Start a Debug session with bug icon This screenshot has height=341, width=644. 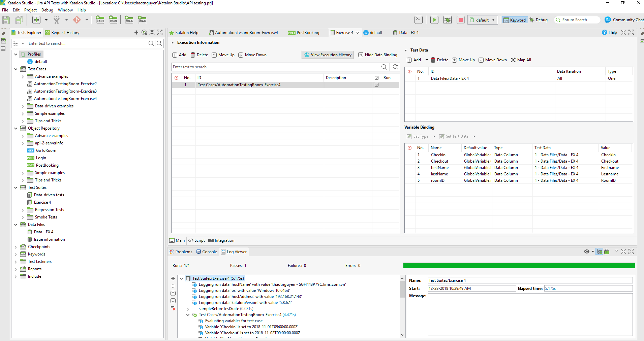coord(448,20)
